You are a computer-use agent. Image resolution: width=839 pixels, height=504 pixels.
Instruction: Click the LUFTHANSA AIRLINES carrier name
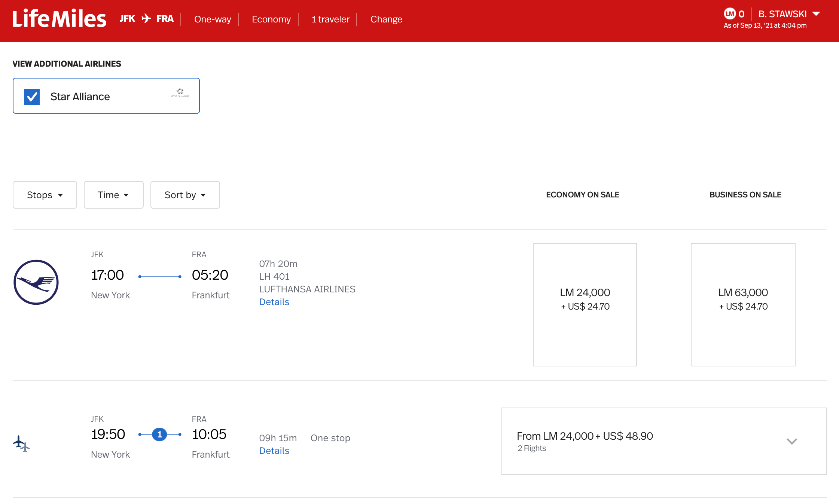pyautogui.click(x=307, y=289)
